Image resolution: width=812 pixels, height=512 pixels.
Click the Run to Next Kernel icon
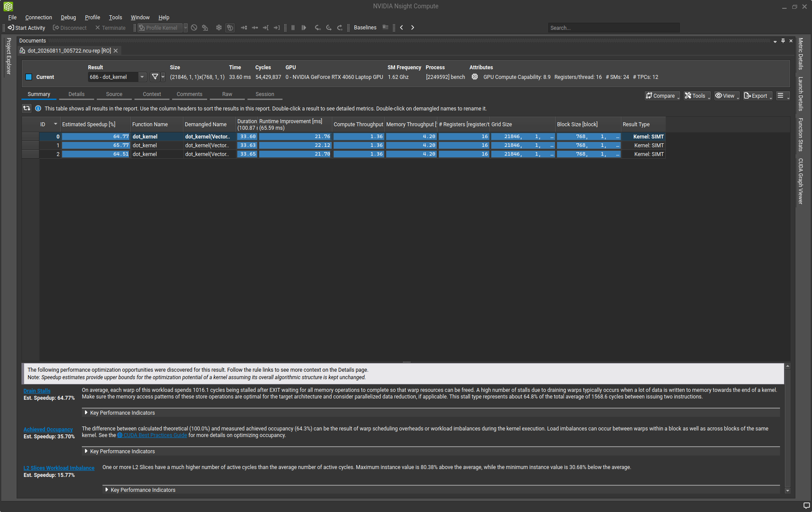click(244, 28)
